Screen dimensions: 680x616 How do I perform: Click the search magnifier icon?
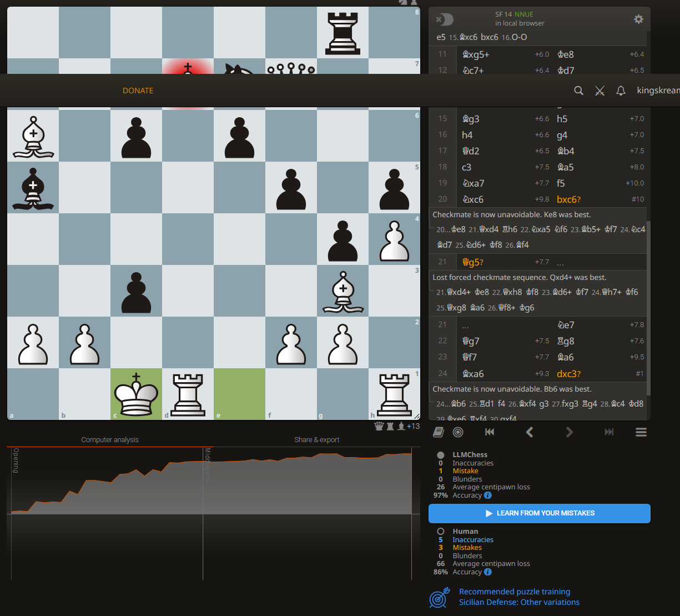tap(578, 91)
